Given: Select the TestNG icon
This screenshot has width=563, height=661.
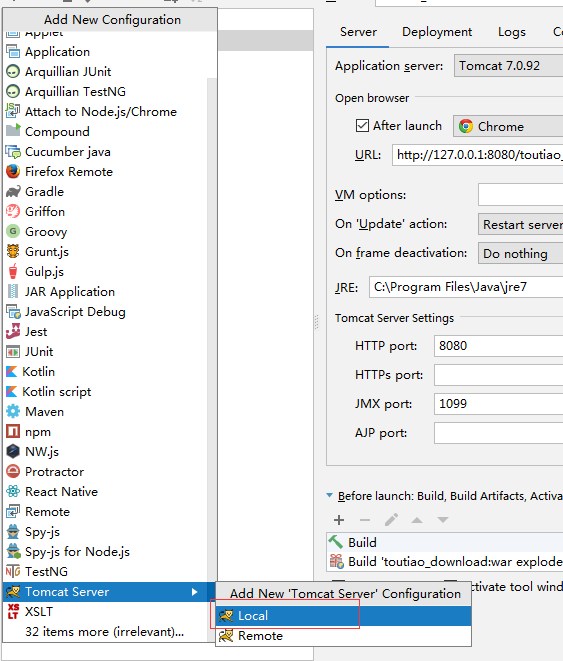Looking at the screenshot, I should pyautogui.click(x=13, y=572).
